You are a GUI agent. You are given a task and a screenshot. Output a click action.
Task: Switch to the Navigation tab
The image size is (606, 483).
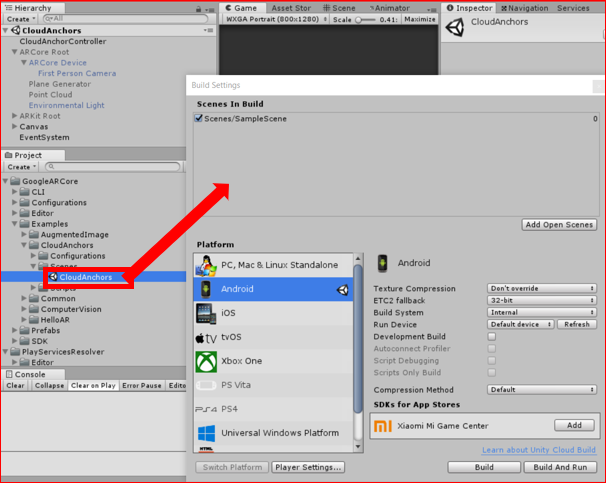[524, 8]
